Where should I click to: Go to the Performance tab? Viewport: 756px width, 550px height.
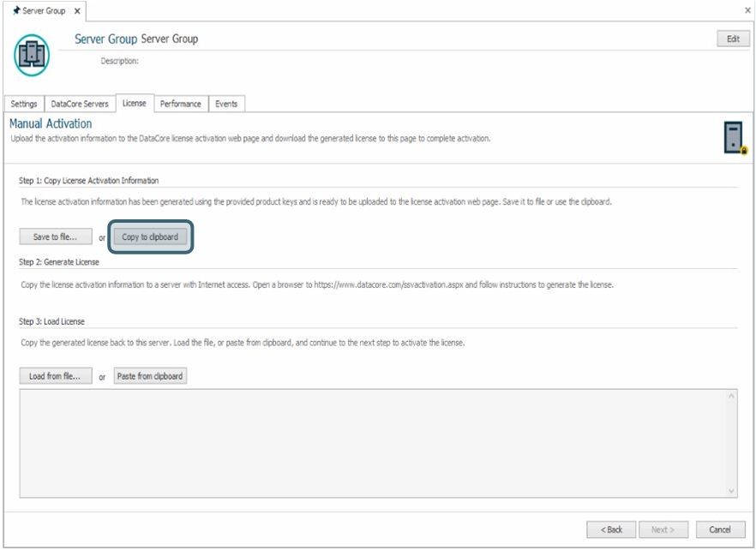(x=181, y=104)
